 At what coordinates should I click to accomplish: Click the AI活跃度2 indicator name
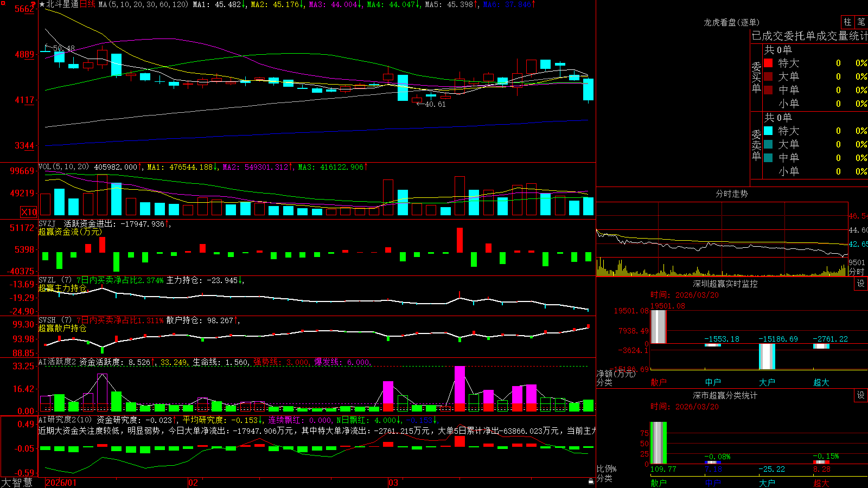tap(58, 362)
